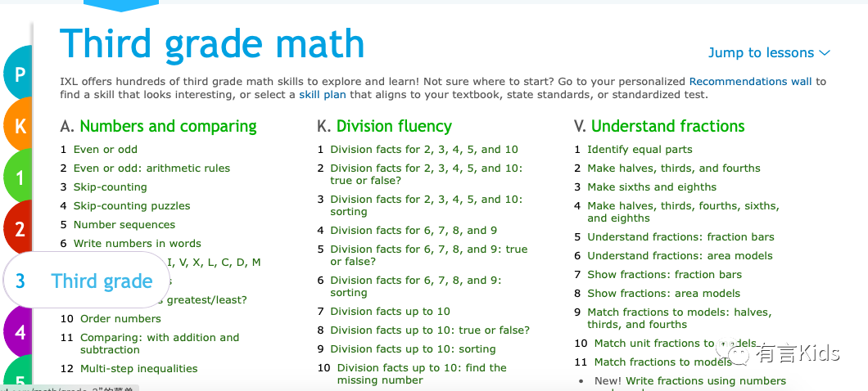This screenshot has height=391, width=868.
Task: Open the Jump to lessons dropdown
Action: [770, 52]
